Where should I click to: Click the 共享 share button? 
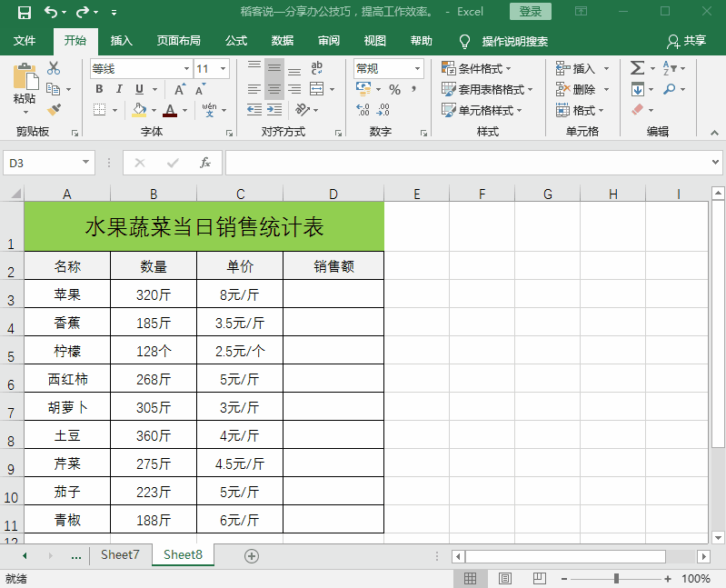(x=686, y=41)
